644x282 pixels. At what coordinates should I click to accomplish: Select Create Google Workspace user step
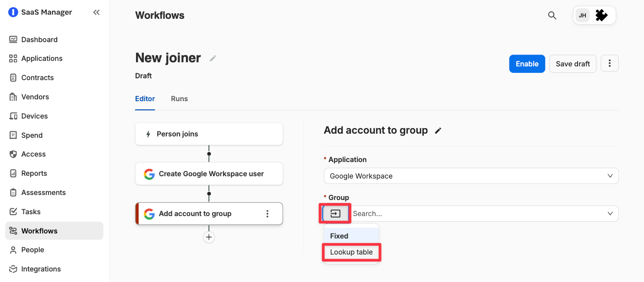coord(209,174)
